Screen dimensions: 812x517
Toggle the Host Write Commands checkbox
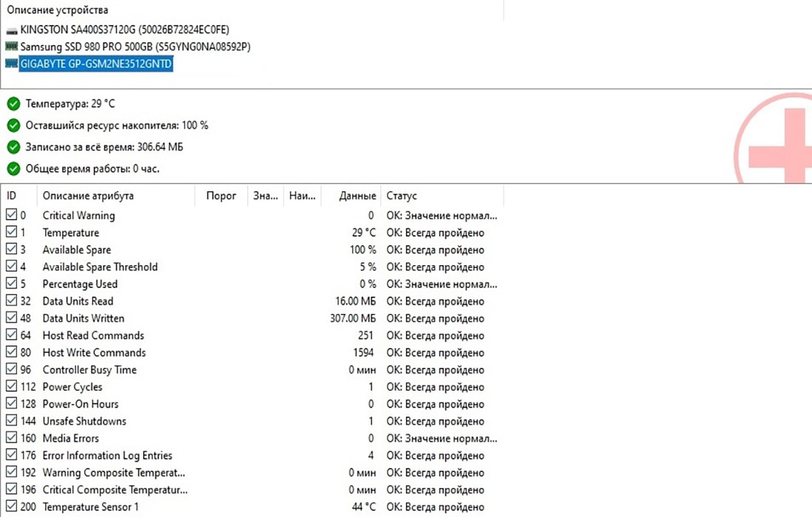[x=11, y=352]
